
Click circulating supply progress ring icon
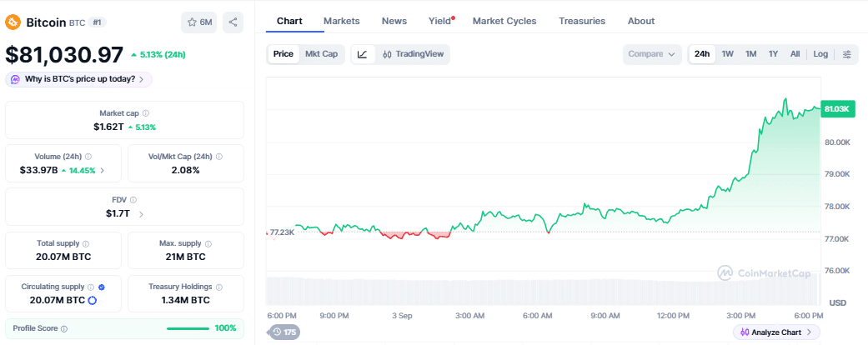point(93,300)
